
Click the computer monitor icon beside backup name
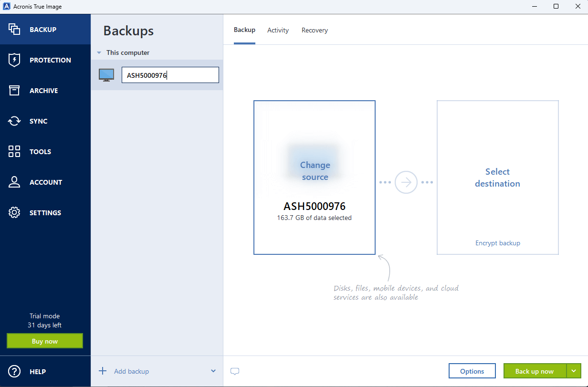106,74
